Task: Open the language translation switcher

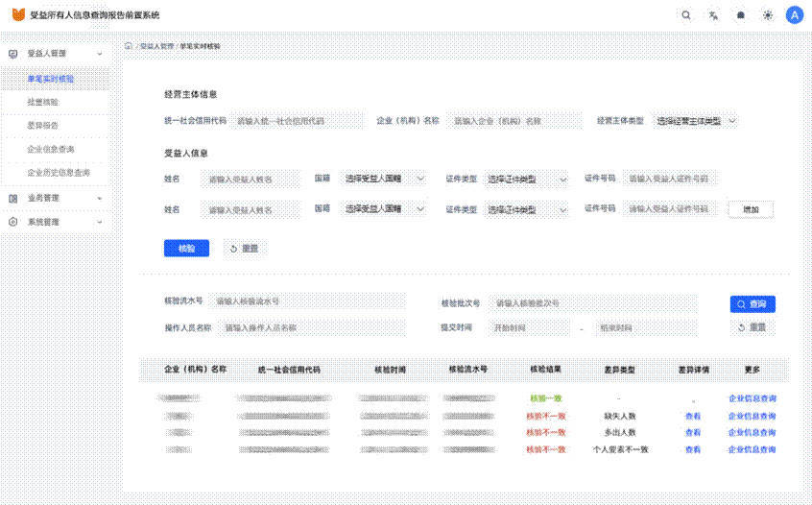Action: coord(712,15)
